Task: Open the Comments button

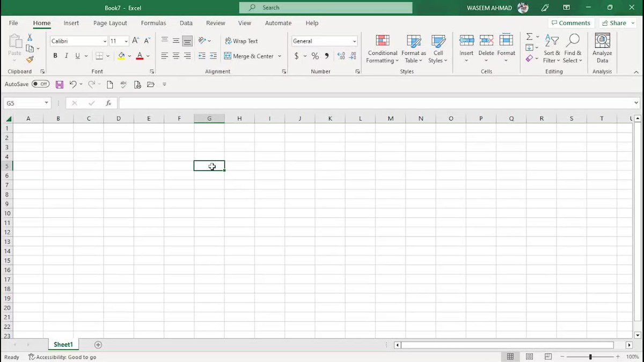Action: (x=570, y=23)
